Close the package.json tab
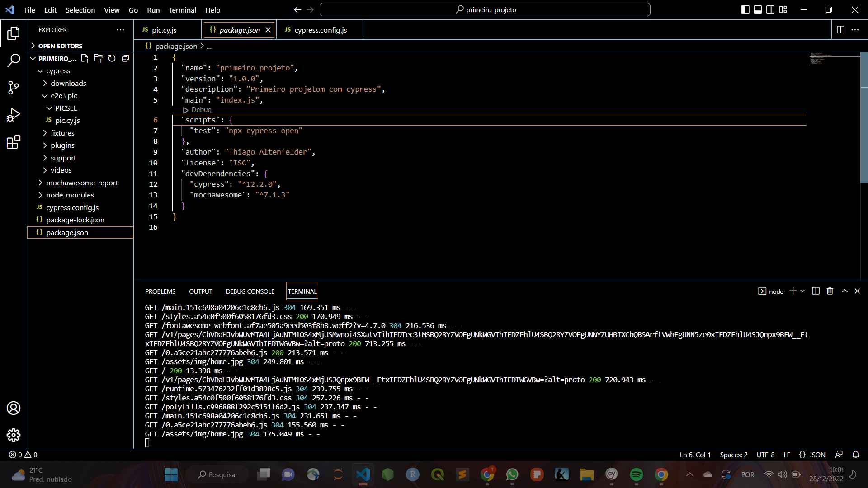 click(268, 30)
